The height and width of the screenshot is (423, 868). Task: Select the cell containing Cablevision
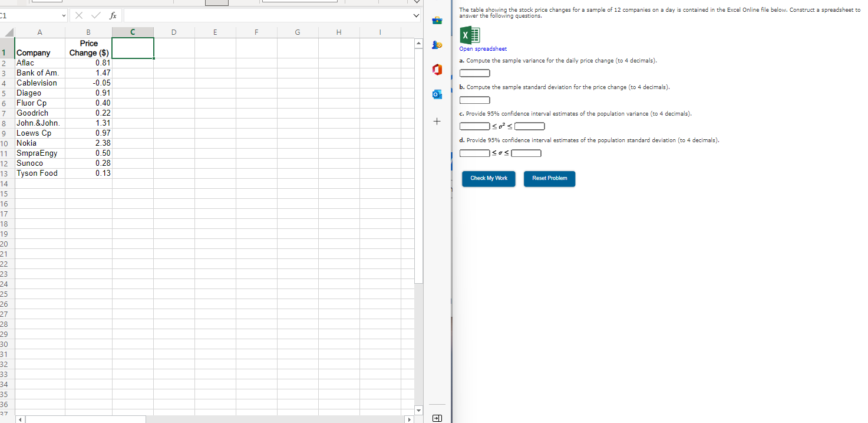click(x=39, y=83)
